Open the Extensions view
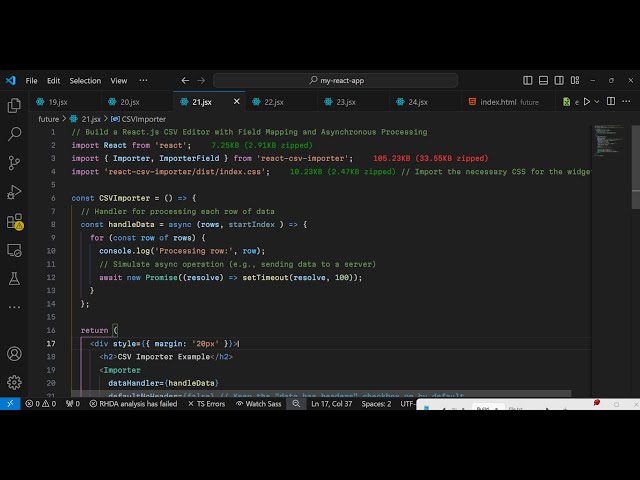 coord(14,221)
